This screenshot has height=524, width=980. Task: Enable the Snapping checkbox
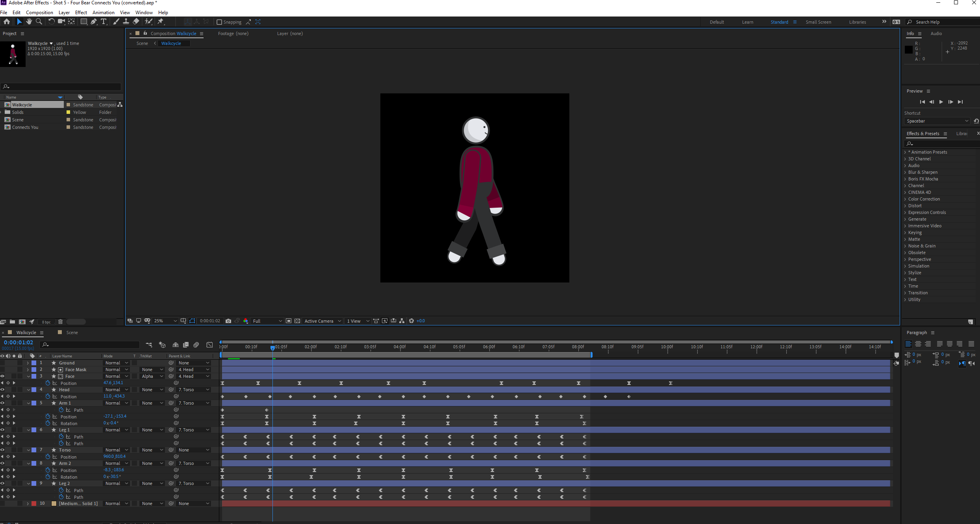coord(219,22)
